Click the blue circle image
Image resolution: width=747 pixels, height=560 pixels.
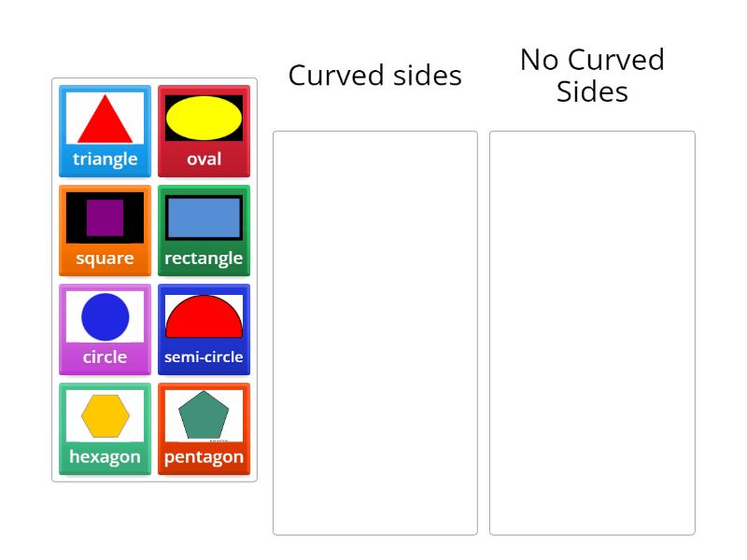click(x=105, y=316)
